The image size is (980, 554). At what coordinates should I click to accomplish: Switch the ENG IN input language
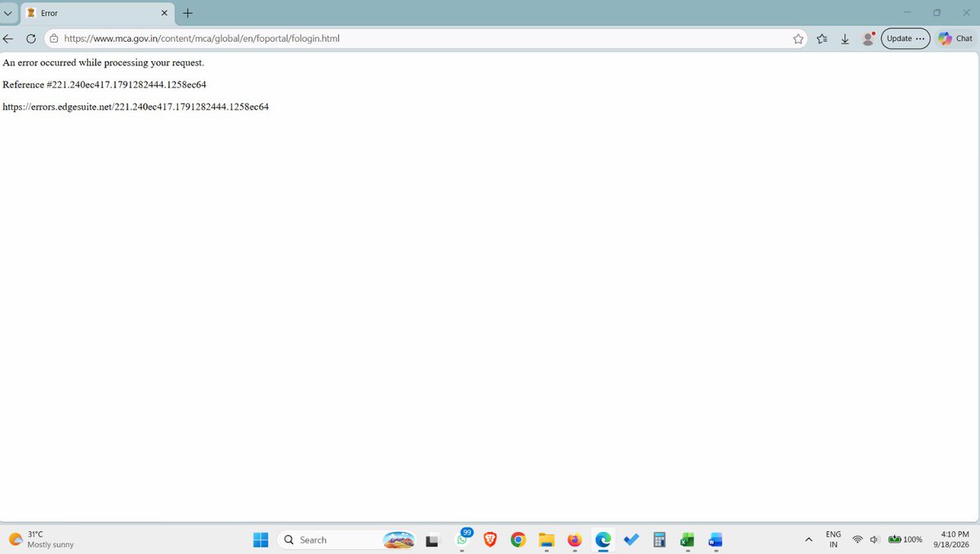coord(833,539)
